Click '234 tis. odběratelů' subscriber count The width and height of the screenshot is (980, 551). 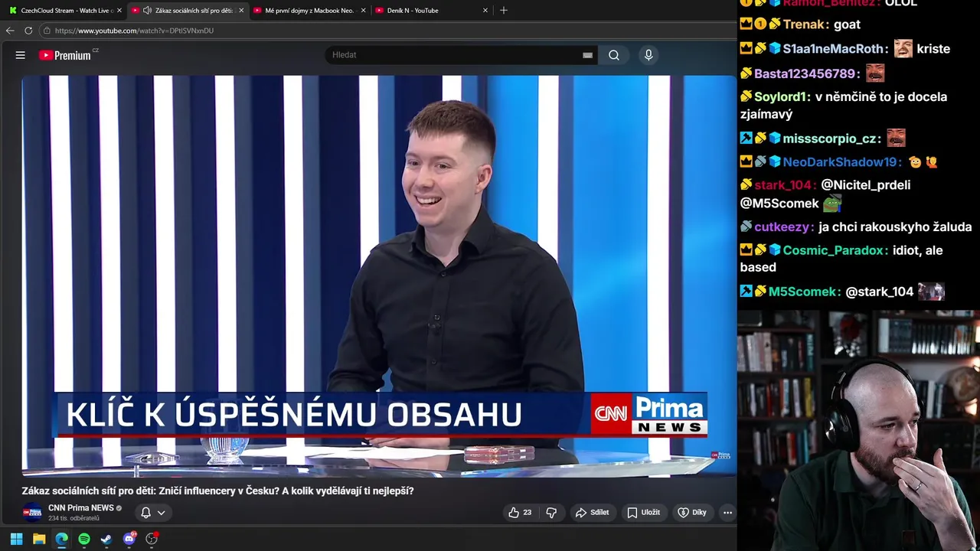74,518
